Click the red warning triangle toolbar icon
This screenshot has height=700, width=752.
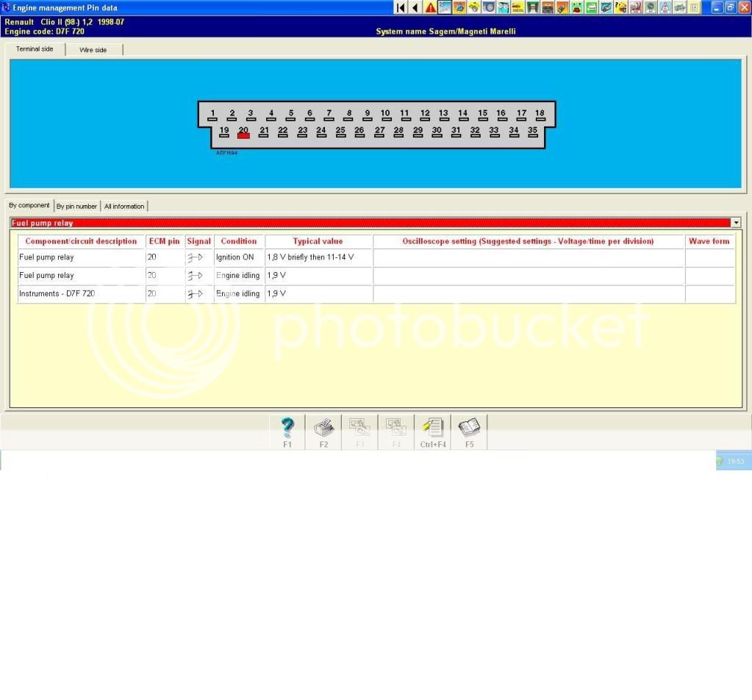pos(430,7)
